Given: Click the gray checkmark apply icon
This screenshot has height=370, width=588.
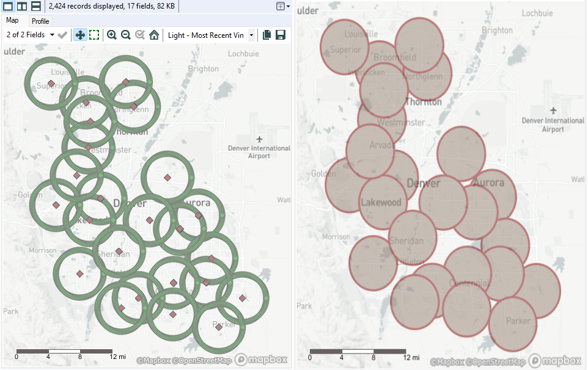Looking at the screenshot, I should click(x=62, y=35).
